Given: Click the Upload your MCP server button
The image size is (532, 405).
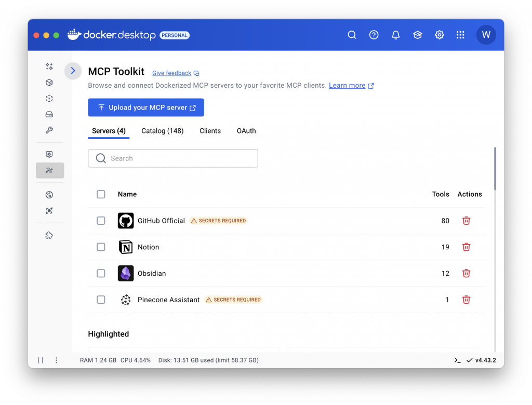Looking at the screenshot, I should tap(146, 107).
